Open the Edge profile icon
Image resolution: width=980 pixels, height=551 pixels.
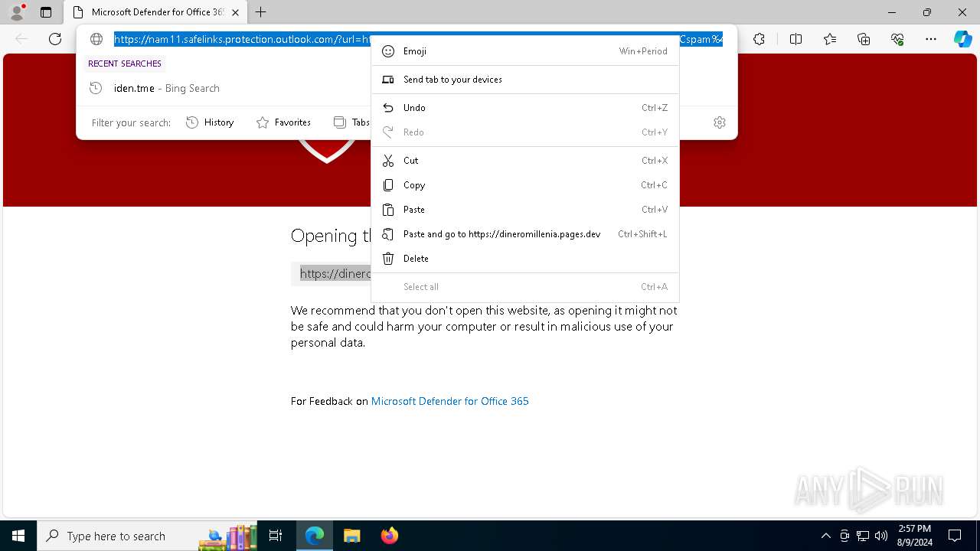pyautogui.click(x=16, y=12)
